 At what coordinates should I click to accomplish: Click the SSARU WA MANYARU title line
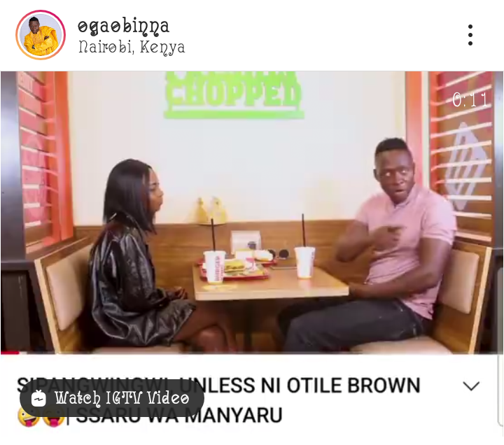(x=179, y=415)
